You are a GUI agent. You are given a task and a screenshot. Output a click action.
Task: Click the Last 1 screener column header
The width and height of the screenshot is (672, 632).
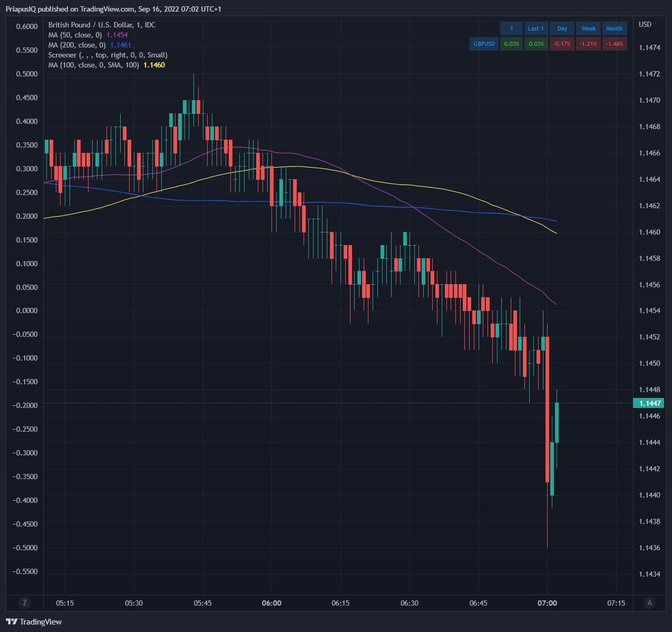point(536,28)
